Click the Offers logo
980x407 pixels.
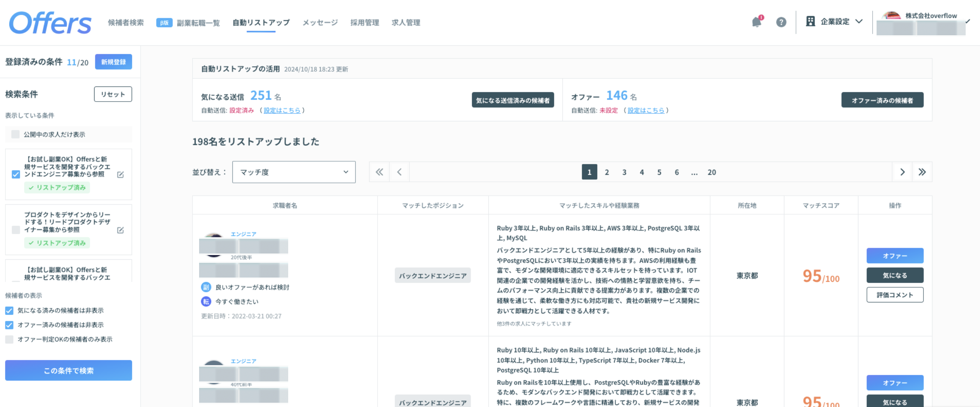tap(50, 22)
